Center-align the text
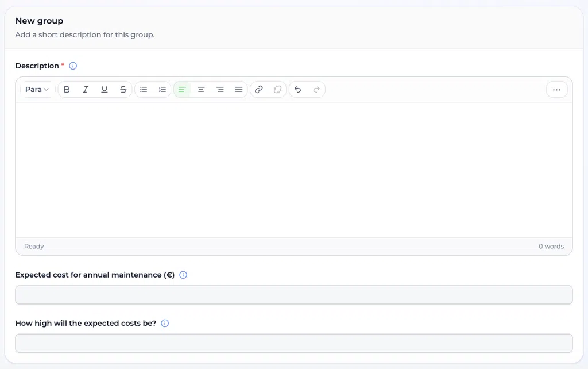The width and height of the screenshot is (588, 369). pos(201,89)
